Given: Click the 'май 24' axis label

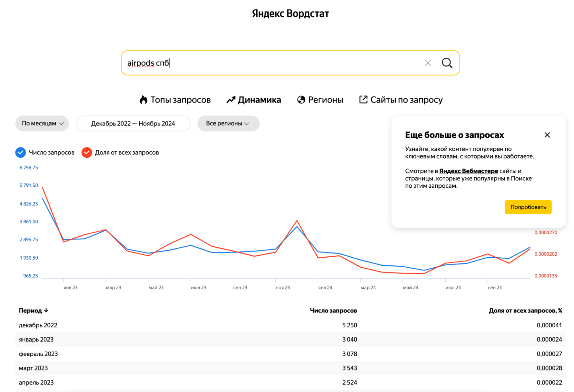Looking at the screenshot, I should 411,287.
